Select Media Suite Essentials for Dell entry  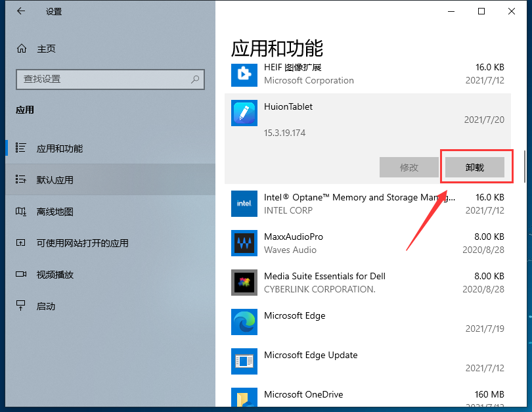point(368,283)
